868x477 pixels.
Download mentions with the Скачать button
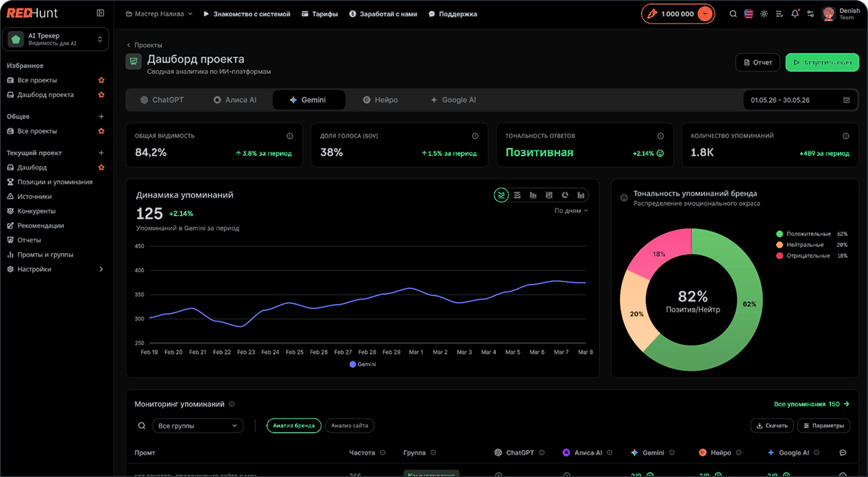[771, 426]
